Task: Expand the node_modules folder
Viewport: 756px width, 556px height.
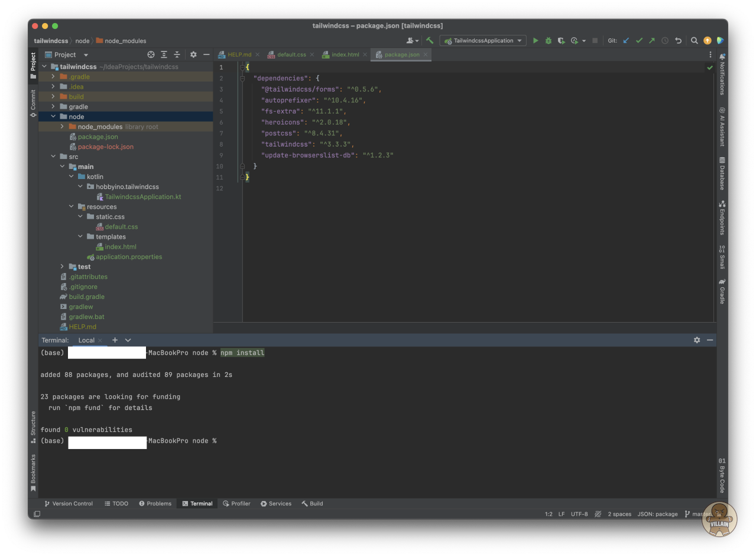Action: pos(62,126)
